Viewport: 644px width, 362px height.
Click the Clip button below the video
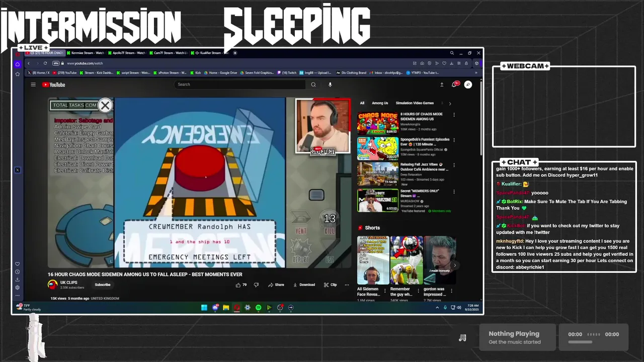[x=331, y=285]
